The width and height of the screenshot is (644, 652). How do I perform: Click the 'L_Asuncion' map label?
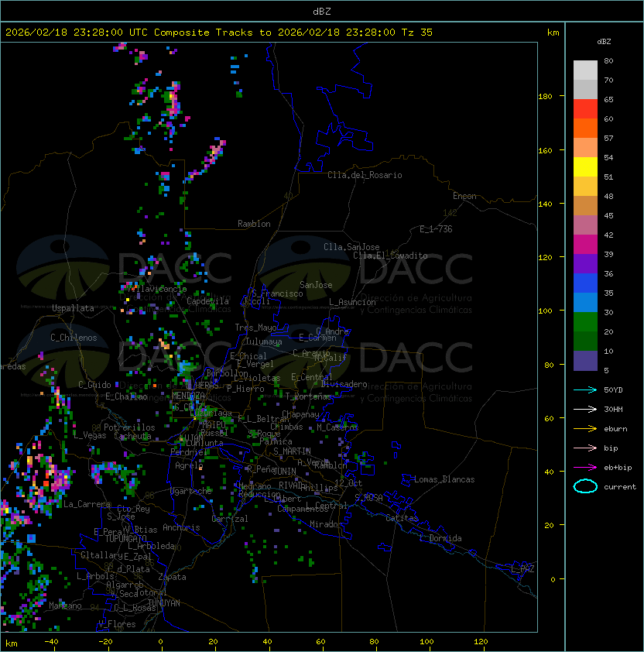coord(352,302)
